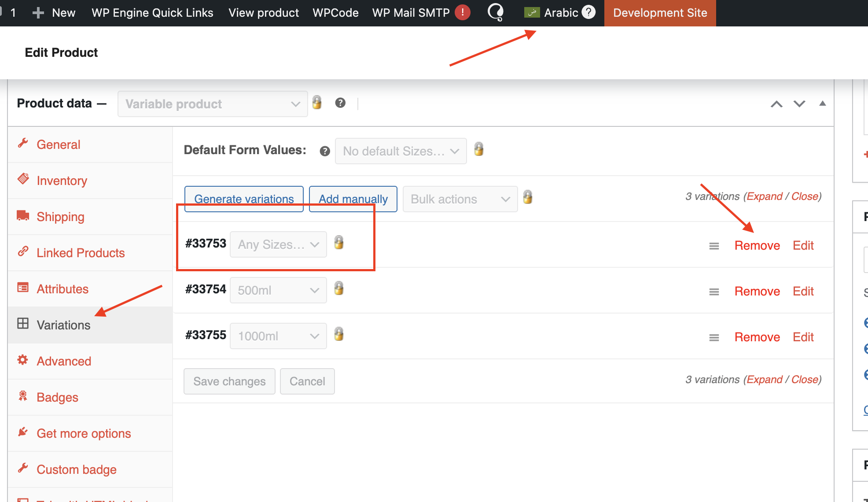Open the Any Sizes dropdown for #33753

click(278, 244)
